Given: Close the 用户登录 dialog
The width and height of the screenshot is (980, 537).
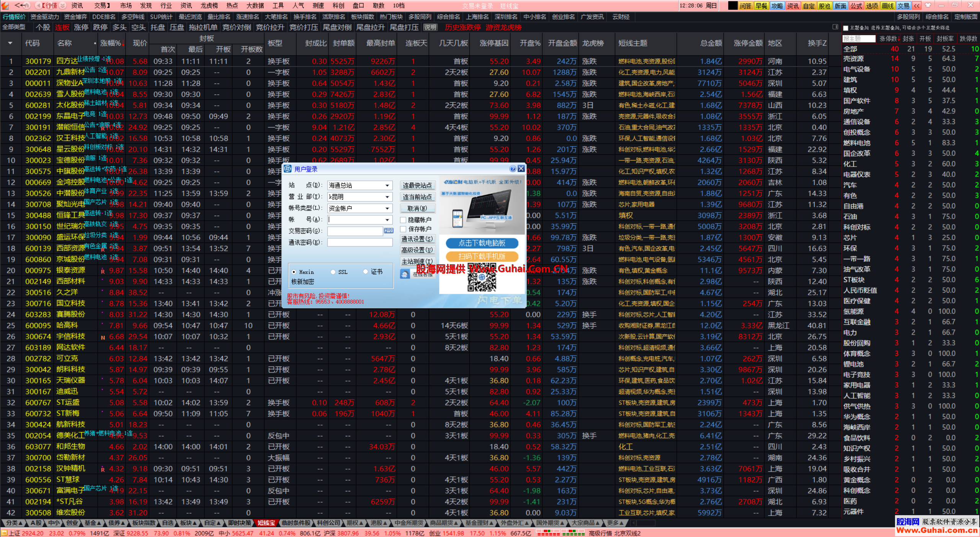Looking at the screenshot, I should point(521,169).
